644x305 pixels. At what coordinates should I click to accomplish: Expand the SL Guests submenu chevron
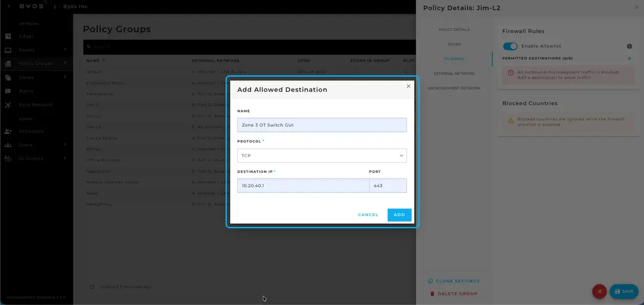coord(65,158)
